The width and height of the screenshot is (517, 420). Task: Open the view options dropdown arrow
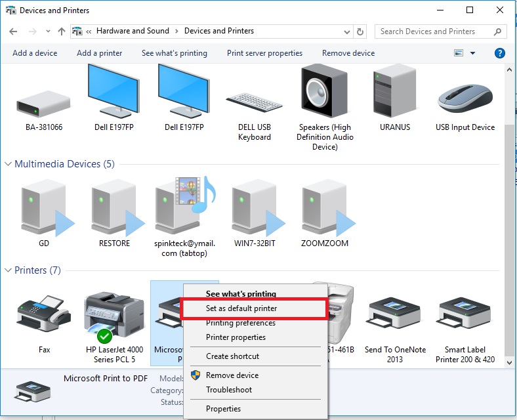[472, 53]
